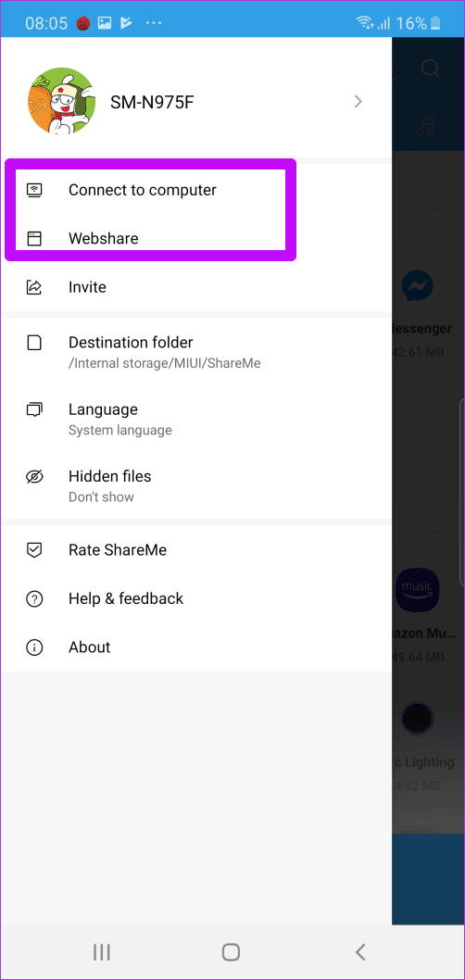
Task: Toggle Hidden files crossed-eye icon
Action: 34,477
